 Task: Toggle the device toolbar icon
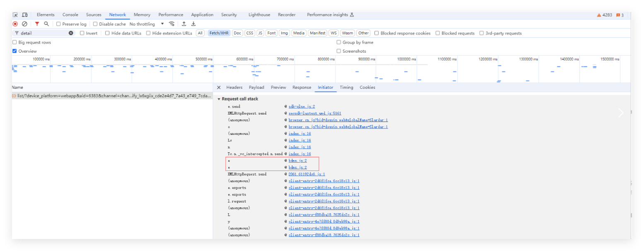[x=25, y=15]
